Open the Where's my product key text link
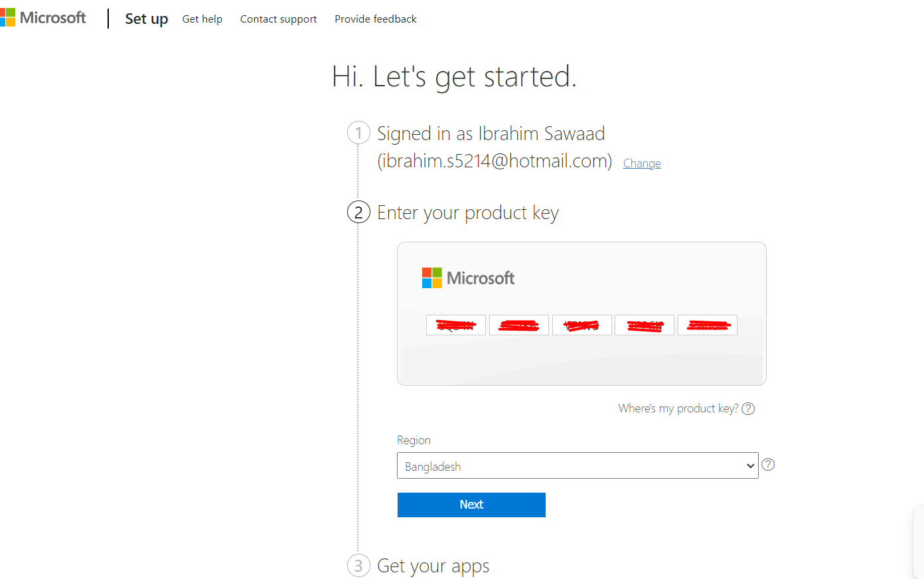Image resolution: width=924 pixels, height=579 pixels. (x=678, y=408)
